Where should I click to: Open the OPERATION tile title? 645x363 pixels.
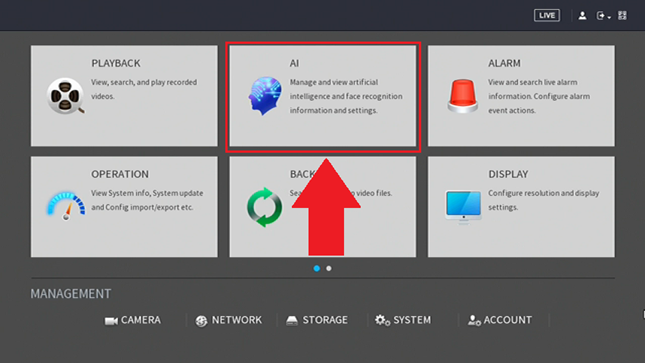click(x=120, y=174)
